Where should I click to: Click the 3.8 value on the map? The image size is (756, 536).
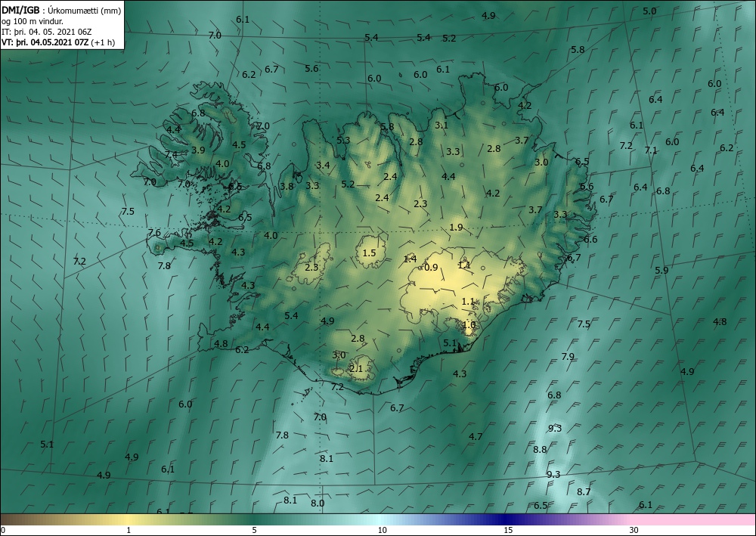click(x=287, y=187)
